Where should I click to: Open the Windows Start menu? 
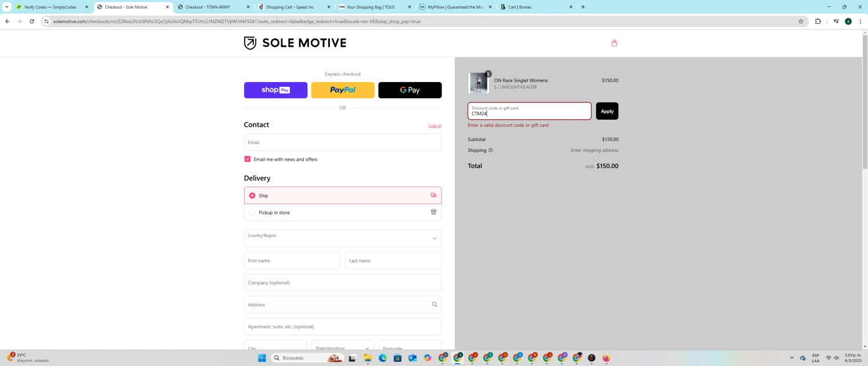[x=262, y=358]
